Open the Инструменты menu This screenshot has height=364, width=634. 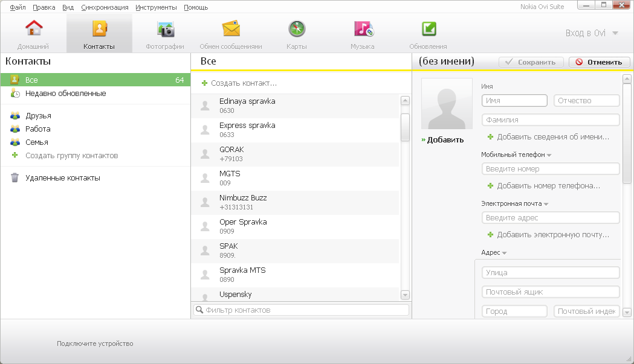tap(156, 7)
